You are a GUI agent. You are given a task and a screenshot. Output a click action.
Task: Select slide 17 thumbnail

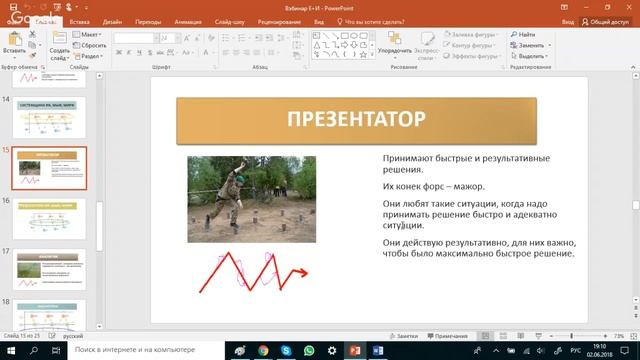49,269
